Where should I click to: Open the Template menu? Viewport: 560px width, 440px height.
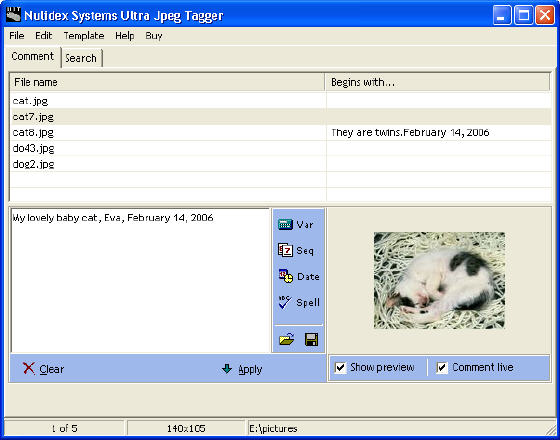[x=84, y=36]
